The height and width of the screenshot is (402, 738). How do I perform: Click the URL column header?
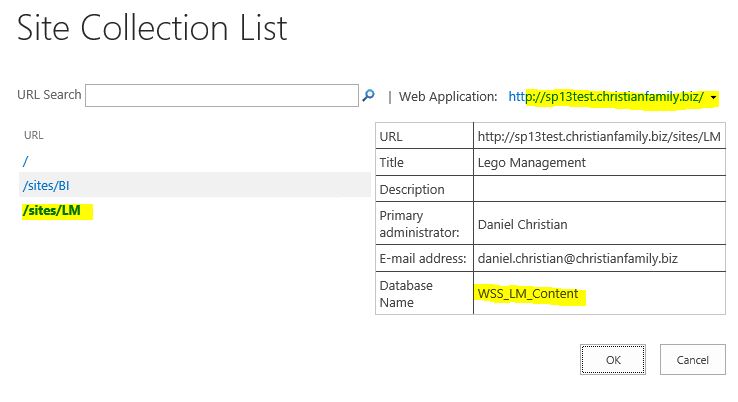click(x=33, y=135)
